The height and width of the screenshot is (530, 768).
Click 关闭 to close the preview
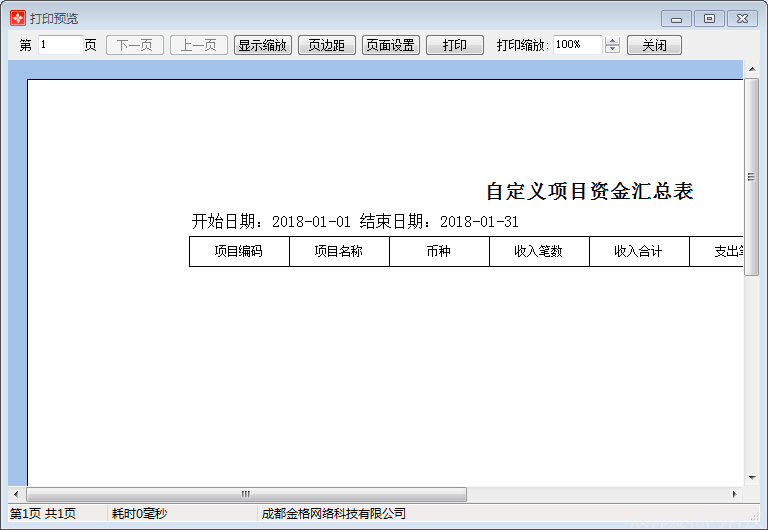coord(654,45)
